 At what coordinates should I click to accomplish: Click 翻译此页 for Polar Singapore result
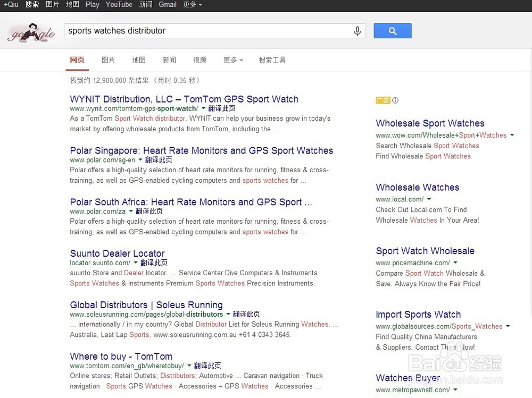(159, 160)
